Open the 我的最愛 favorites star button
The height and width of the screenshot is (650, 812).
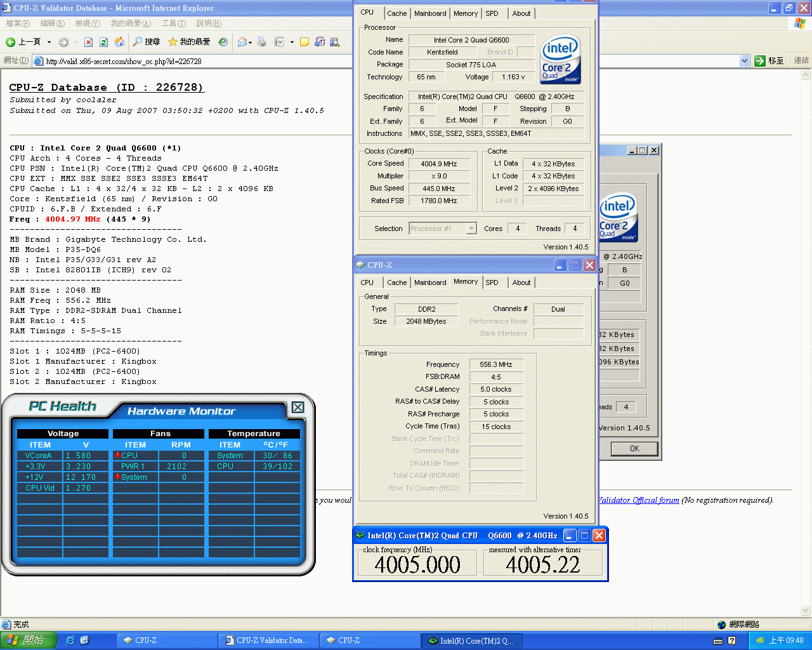click(x=189, y=42)
